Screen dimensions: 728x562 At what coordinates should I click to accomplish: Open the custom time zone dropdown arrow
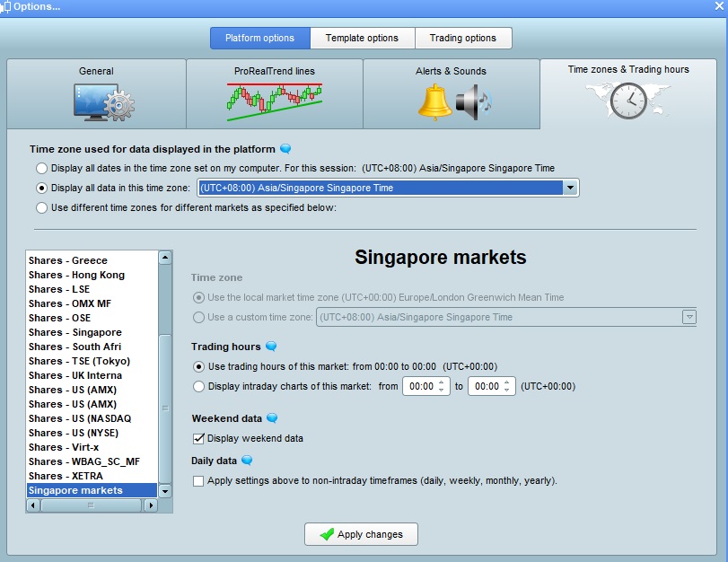tap(689, 317)
